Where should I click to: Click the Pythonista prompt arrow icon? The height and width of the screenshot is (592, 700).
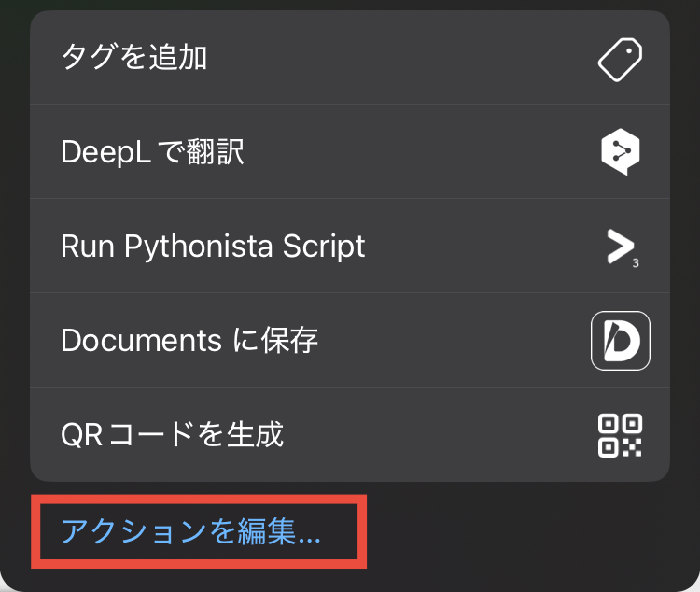[x=622, y=247]
